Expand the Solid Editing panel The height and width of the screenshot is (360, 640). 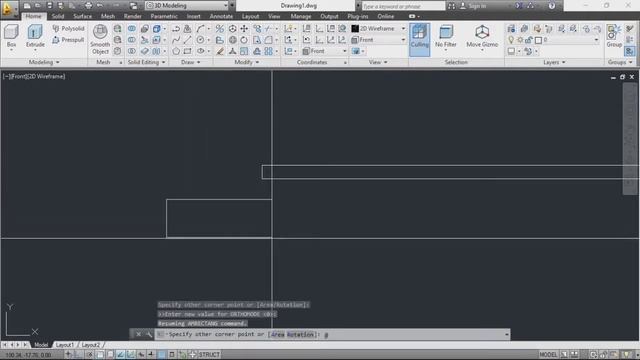147,62
